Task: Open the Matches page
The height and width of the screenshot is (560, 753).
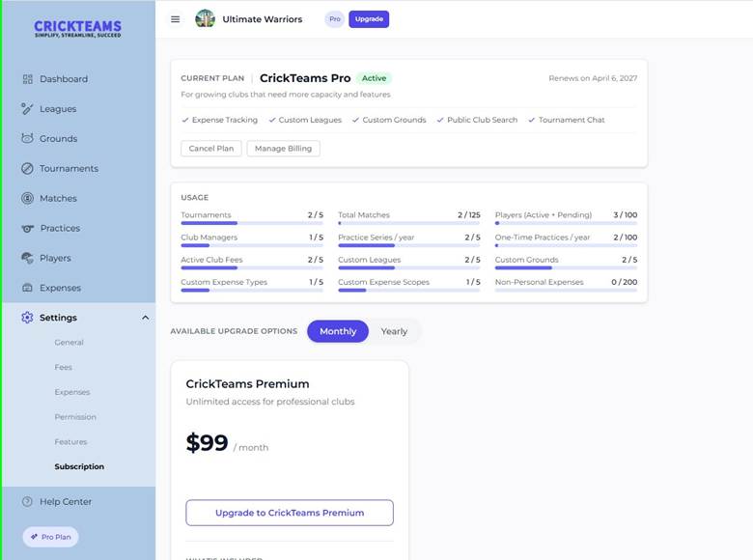Action: click(x=58, y=198)
